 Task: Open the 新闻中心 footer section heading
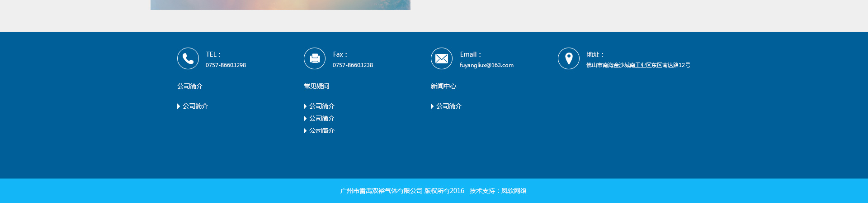(x=443, y=86)
